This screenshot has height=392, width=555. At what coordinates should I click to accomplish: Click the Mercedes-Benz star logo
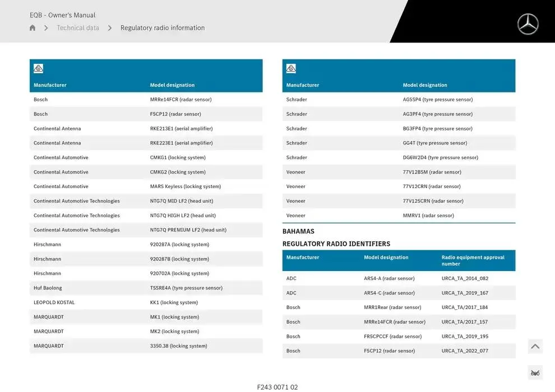point(527,24)
